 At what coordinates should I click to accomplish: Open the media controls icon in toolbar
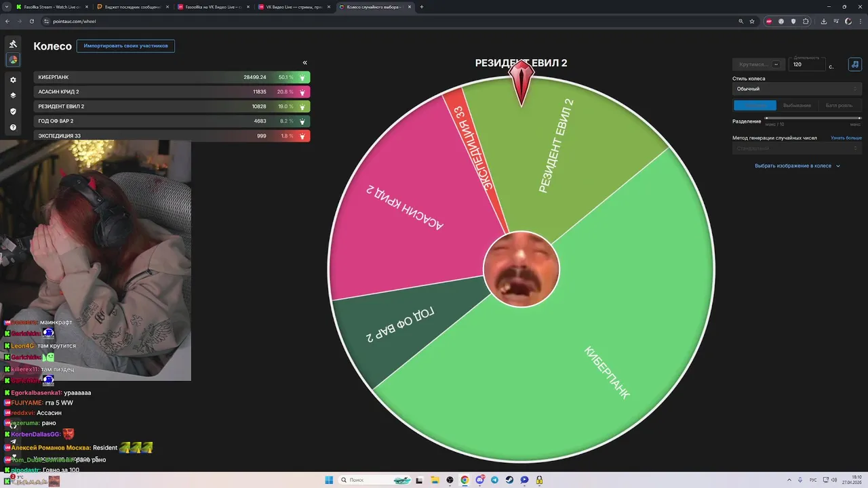pyautogui.click(x=836, y=21)
